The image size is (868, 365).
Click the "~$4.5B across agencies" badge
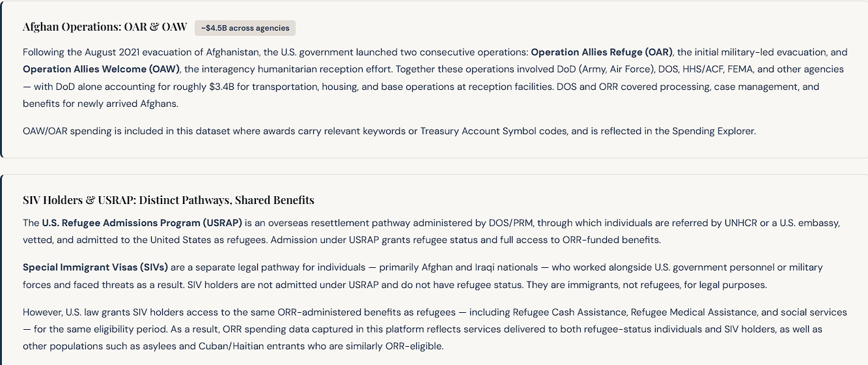(245, 28)
